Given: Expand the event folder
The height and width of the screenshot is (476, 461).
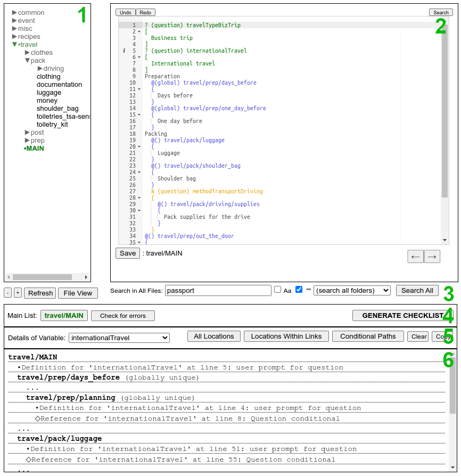Looking at the screenshot, I should tap(14, 20).
